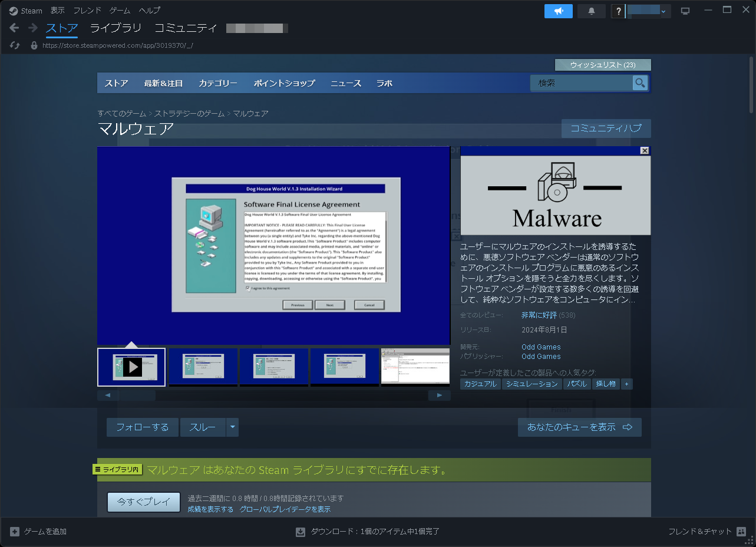756x547 pixels.
Task: Open the Odd Games developer link
Action: 540,347
